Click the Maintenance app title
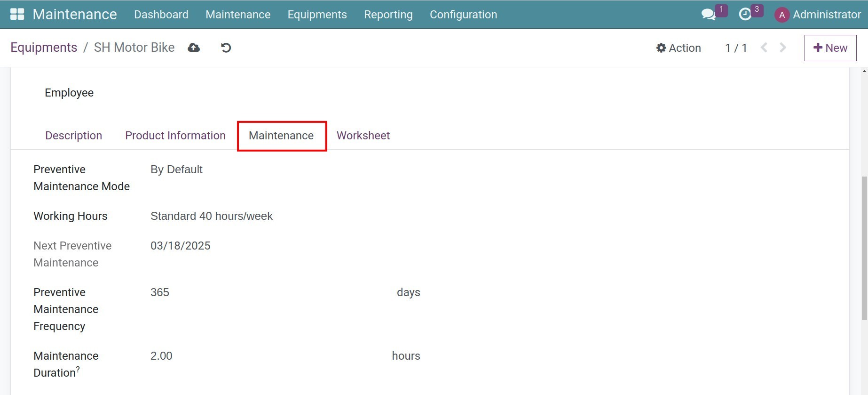This screenshot has height=395, width=868. (75, 14)
